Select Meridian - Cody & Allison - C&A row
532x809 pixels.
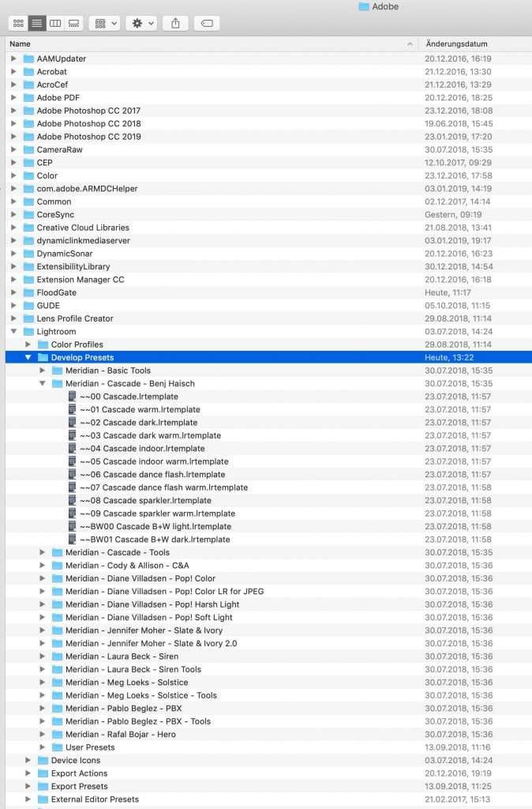tap(268, 566)
